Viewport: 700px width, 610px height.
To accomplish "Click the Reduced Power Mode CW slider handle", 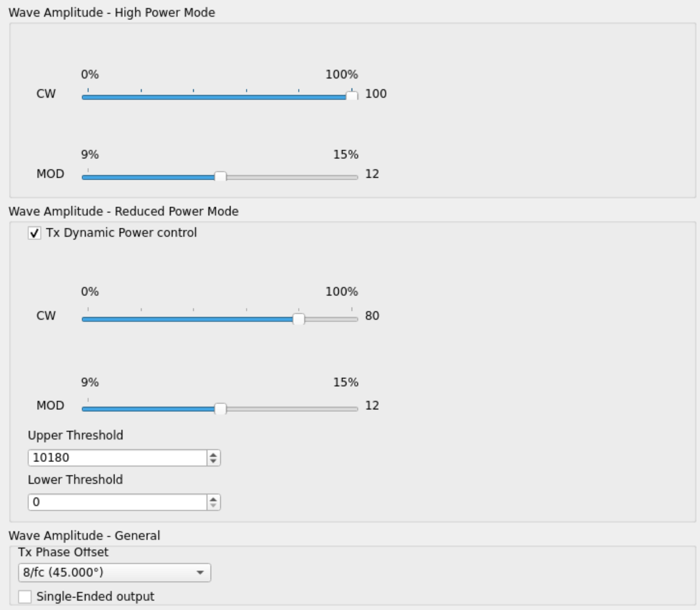I will point(298,319).
